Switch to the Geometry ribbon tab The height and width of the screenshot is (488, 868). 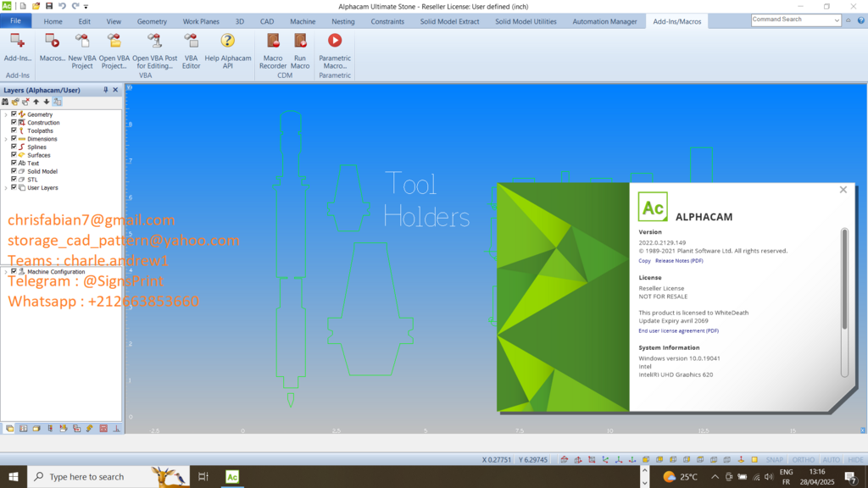[x=152, y=21]
